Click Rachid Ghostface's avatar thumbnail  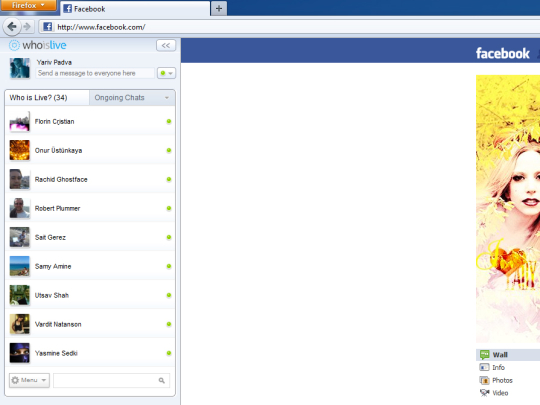click(x=20, y=179)
